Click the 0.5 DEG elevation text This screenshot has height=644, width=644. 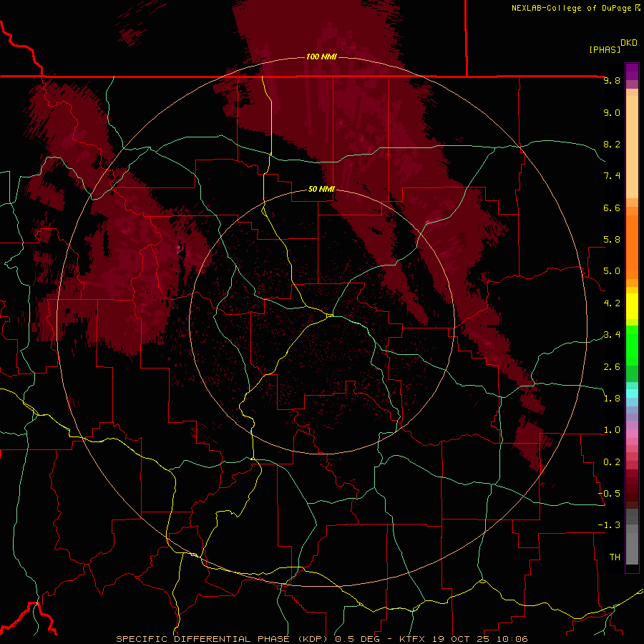(356, 639)
